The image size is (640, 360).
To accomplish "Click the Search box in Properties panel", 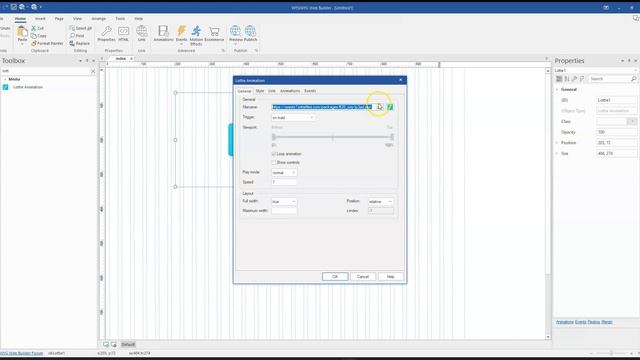I will (609, 79).
